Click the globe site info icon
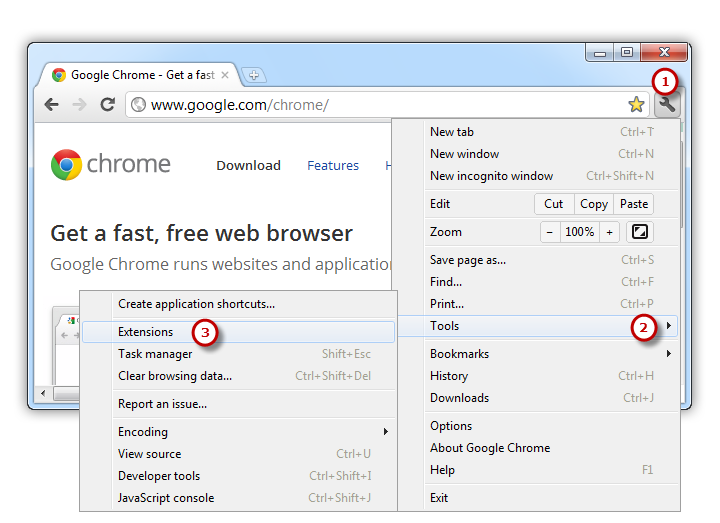 click(x=138, y=105)
